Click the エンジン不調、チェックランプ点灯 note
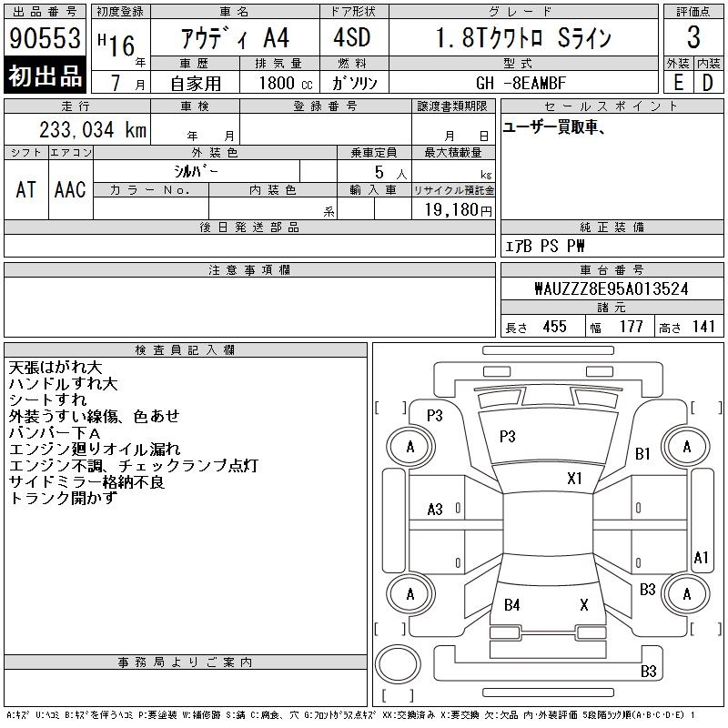728x728 pixels. click(134, 466)
